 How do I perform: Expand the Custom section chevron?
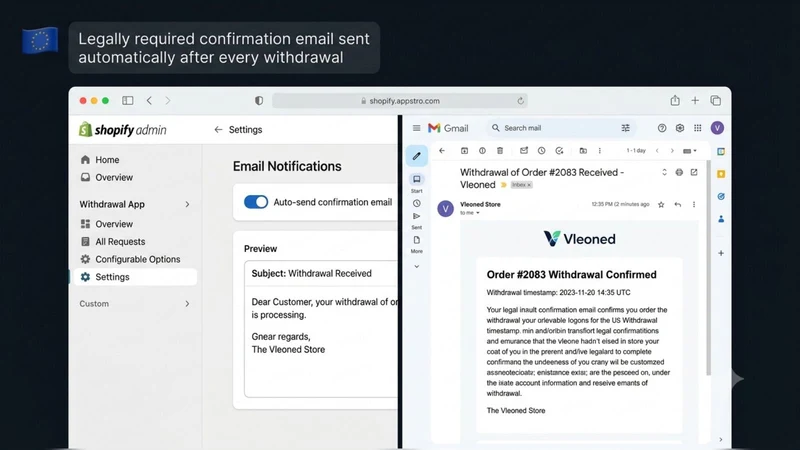point(187,304)
